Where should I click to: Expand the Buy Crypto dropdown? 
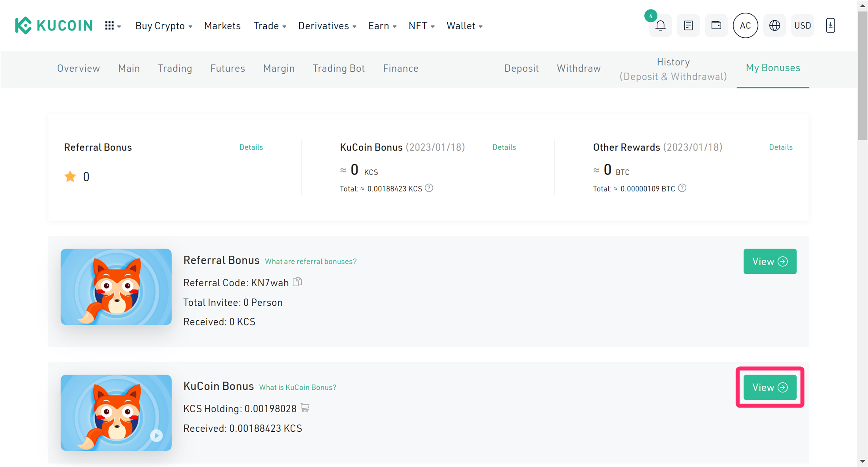[x=164, y=26]
